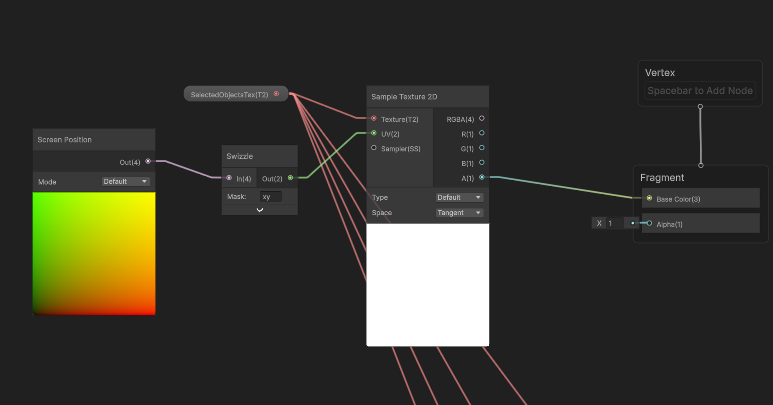
Task: Click the A(1) output port
Action: pyautogui.click(x=481, y=177)
